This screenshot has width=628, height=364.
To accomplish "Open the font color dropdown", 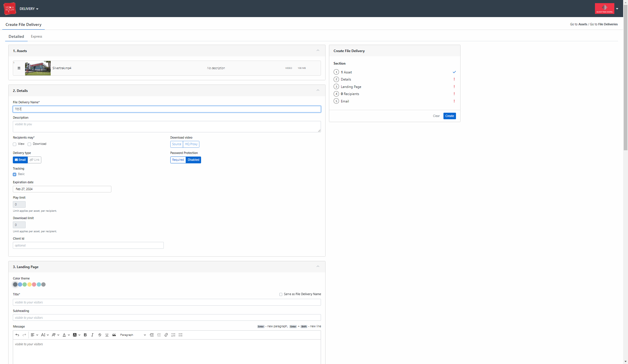I will click(66, 335).
